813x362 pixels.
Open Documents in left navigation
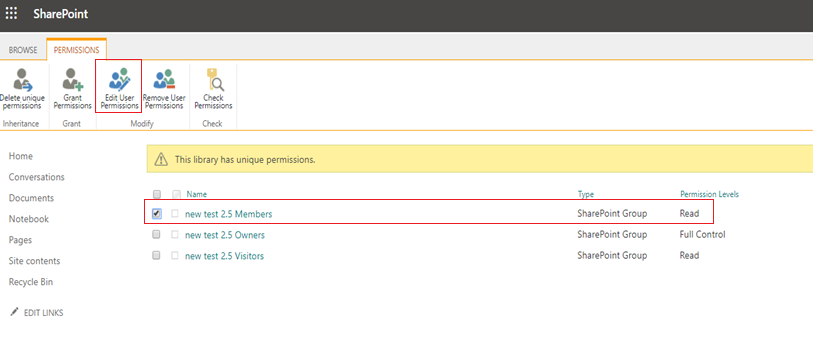tap(31, 198)
